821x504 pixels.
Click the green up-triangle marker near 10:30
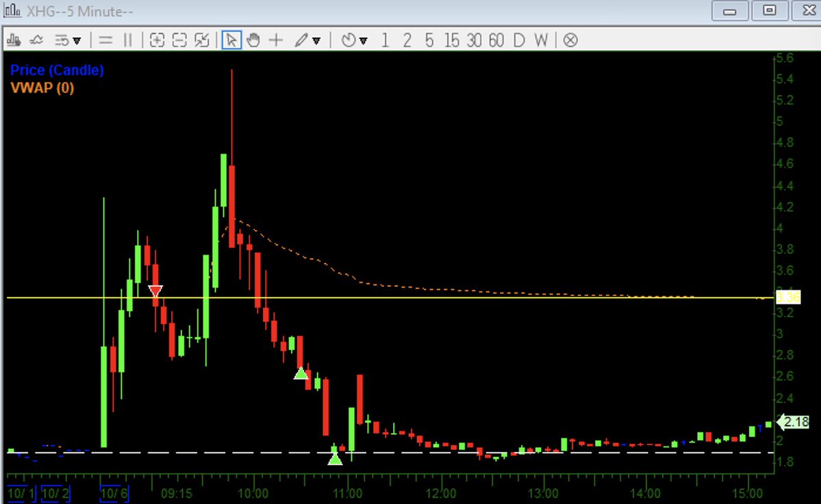point(301,373)
